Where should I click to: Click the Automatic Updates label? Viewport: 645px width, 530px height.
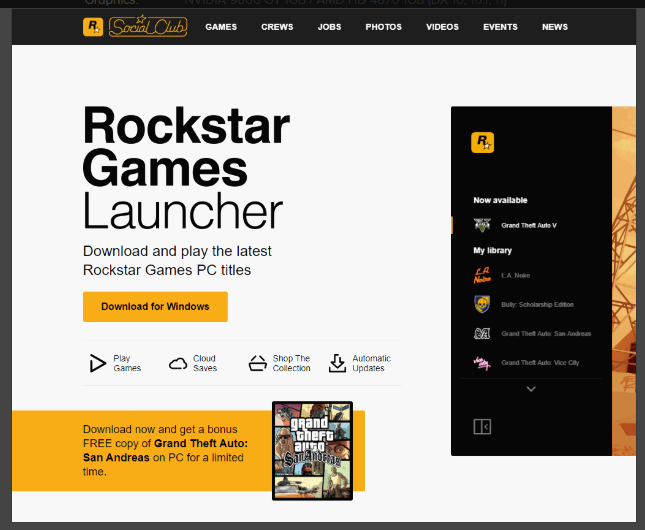coord(371,363)
